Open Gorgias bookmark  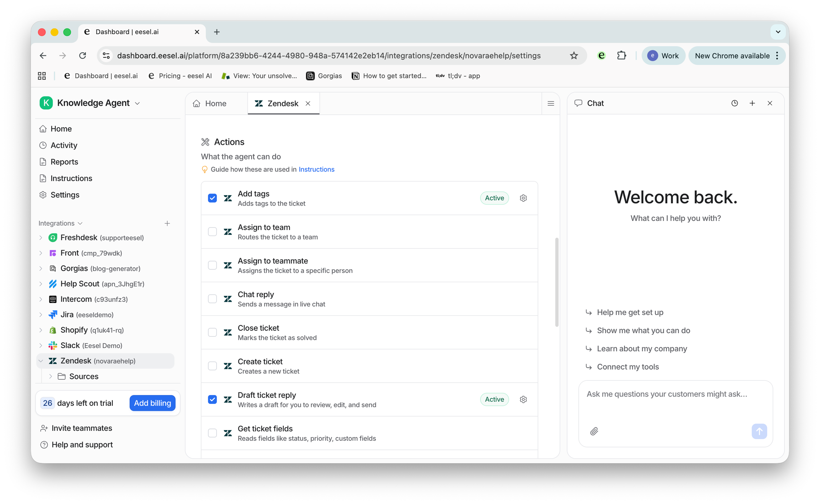[324, 76]
